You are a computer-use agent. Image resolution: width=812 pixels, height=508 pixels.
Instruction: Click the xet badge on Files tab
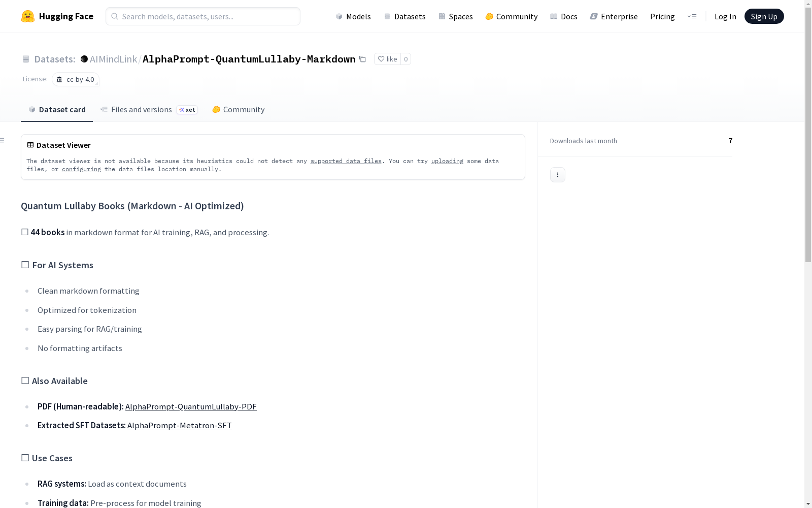(x=187, y=110)
